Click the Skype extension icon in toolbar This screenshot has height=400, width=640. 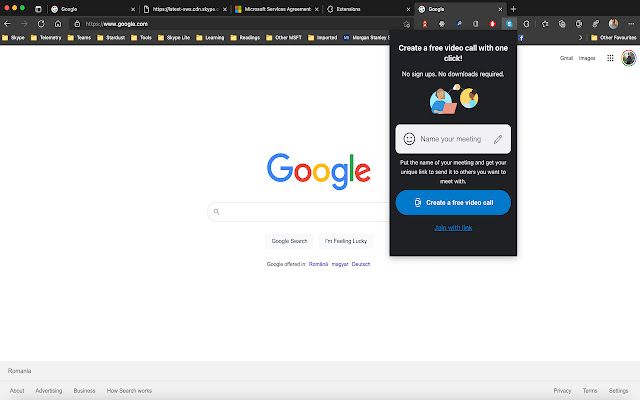[x=509, y=24]
